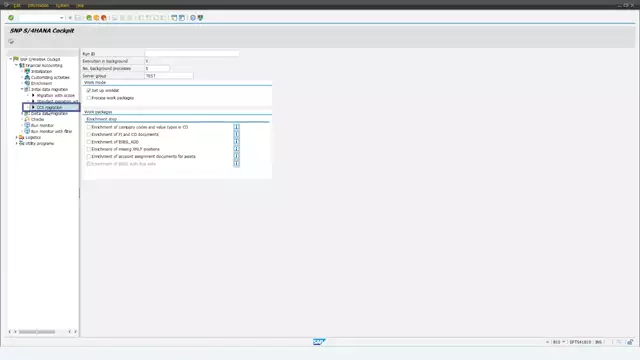Click the Create New Session icon

[x=174, y=18]
